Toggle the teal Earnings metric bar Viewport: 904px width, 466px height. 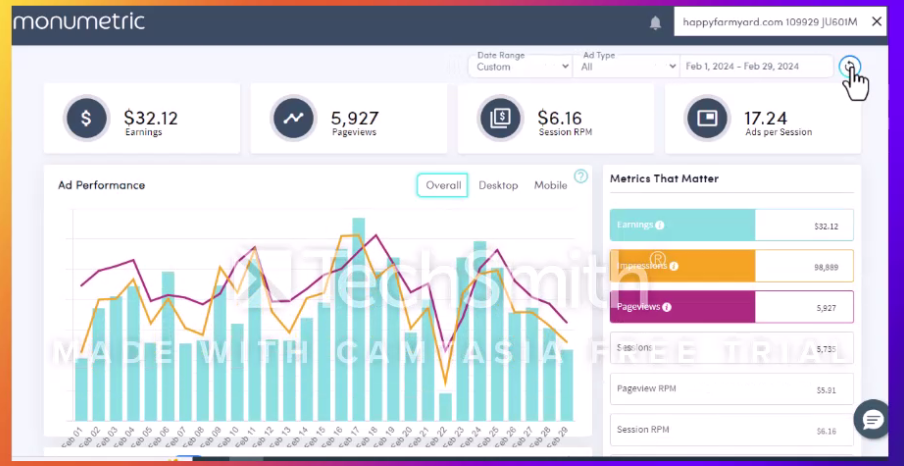[732, 225]
